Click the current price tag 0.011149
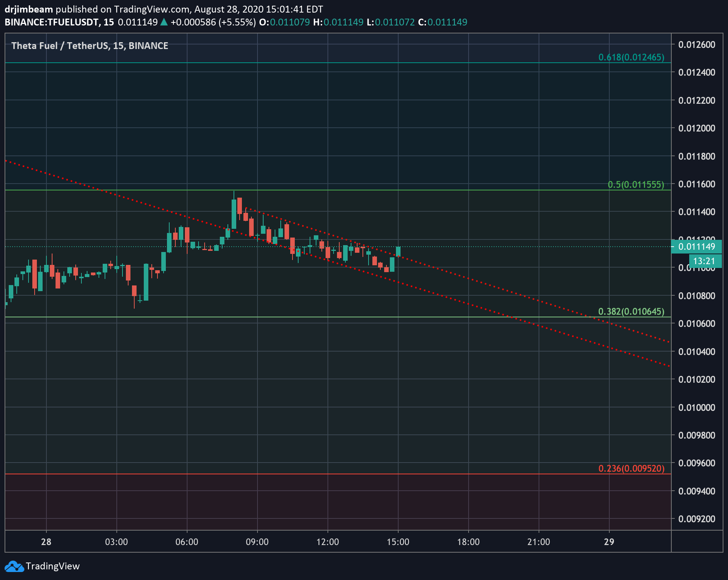The height and width of the screenshot is (580, 728). [x=696, y=247]
